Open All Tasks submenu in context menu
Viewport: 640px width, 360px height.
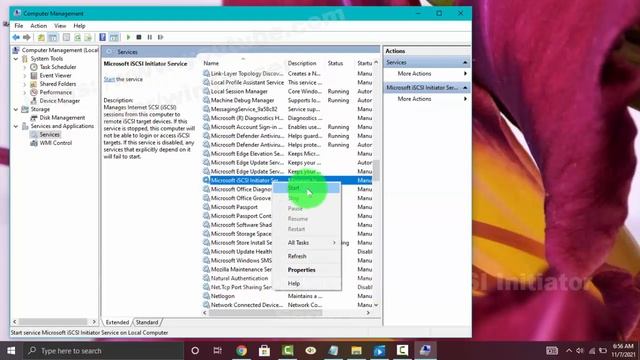click(307, 242)
